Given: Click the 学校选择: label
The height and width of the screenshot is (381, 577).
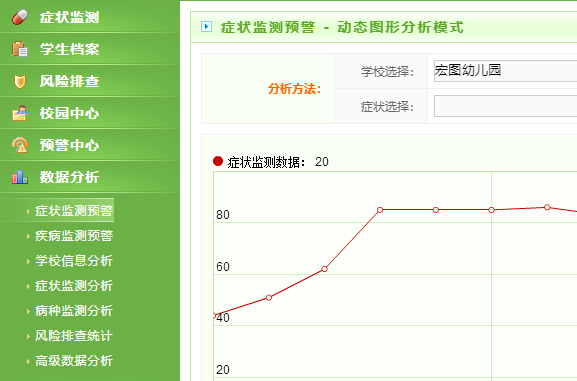Looking at the screenshot, I should pos(387,71).
